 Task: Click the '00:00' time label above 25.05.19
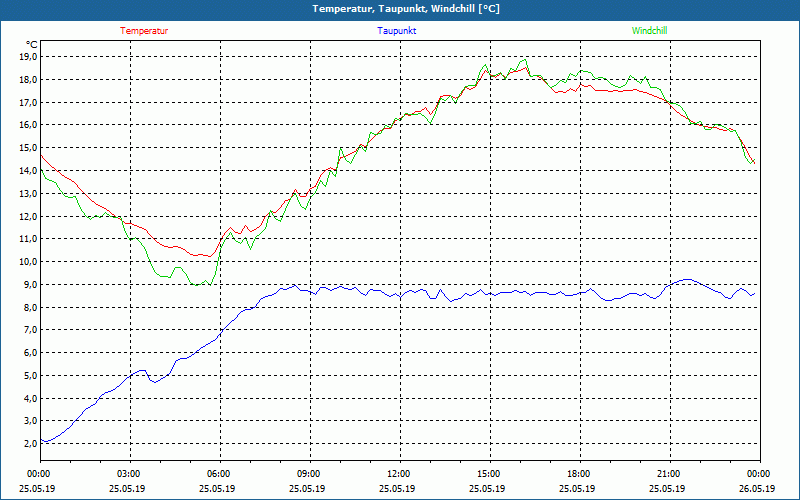point(39,474)
